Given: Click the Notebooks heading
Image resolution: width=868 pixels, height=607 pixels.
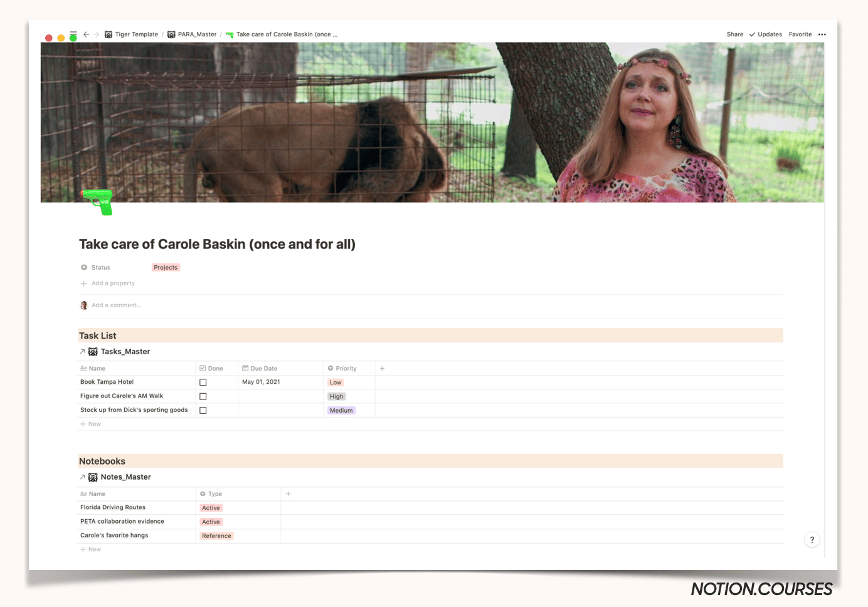Looking at the screenshot, I should point(102,462).
